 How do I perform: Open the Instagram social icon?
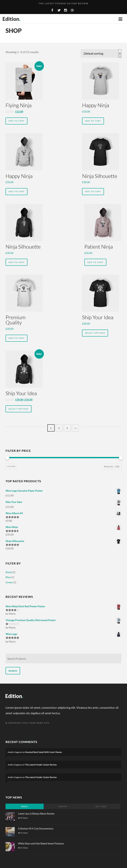(65, 10)
